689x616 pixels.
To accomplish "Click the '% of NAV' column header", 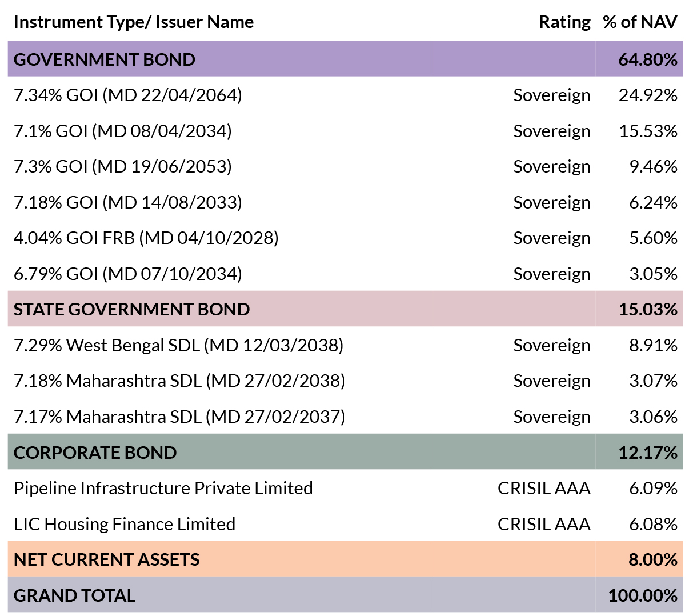I will tap(640, 22).
